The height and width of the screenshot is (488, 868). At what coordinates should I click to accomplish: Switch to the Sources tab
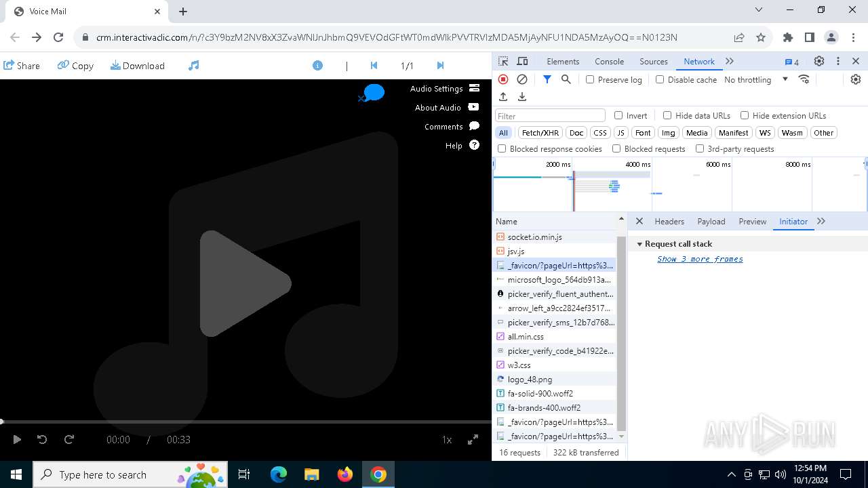[654, 61]
